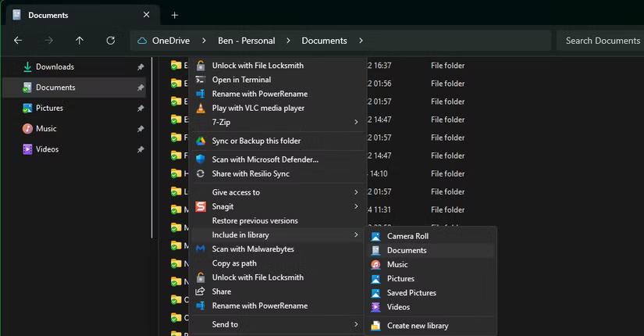Expand the Send to submenu
The width and height of the screenshot is (644, 336).
[356, 324]
